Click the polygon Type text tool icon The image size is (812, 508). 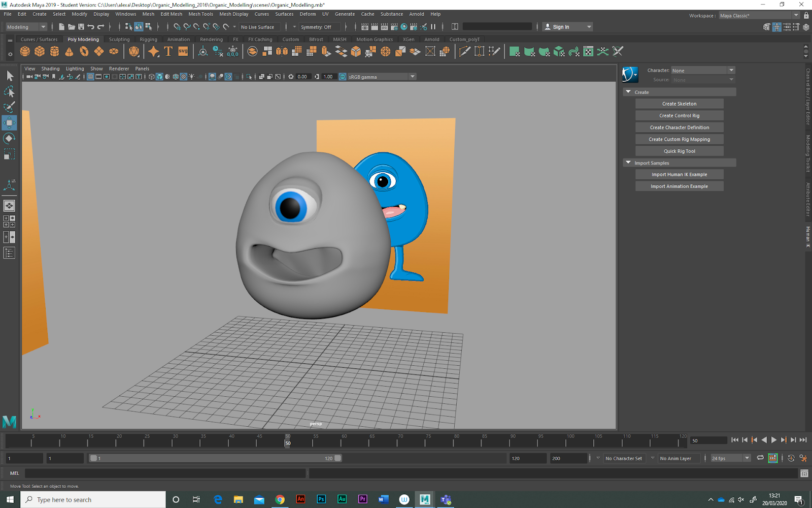pyautogui.click(x=168, y=51)
